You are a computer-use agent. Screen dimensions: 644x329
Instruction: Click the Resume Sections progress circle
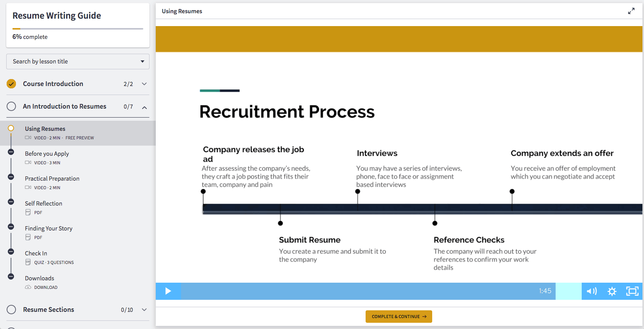pos(11,310)
